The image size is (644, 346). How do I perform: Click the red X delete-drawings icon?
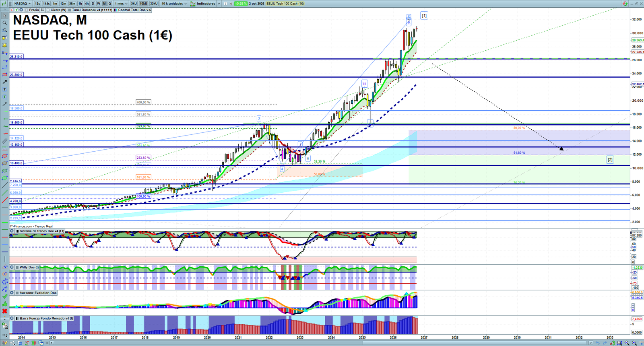4,311
